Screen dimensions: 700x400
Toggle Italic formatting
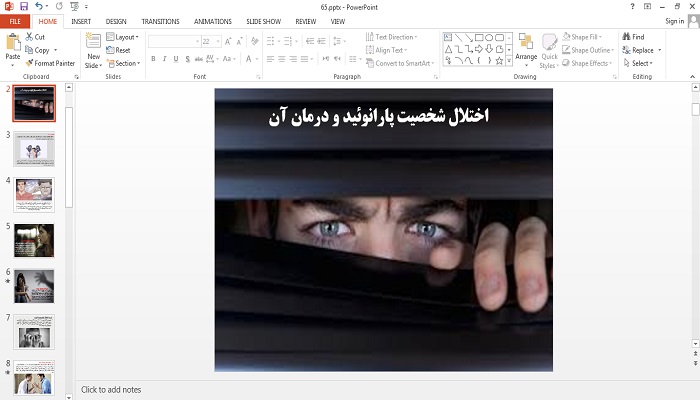point(165,59)
